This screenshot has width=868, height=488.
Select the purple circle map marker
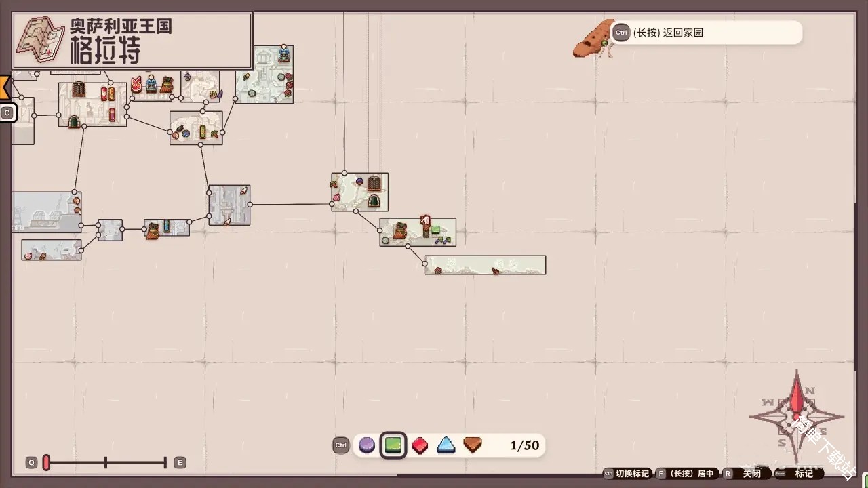(x=367, y=445)
